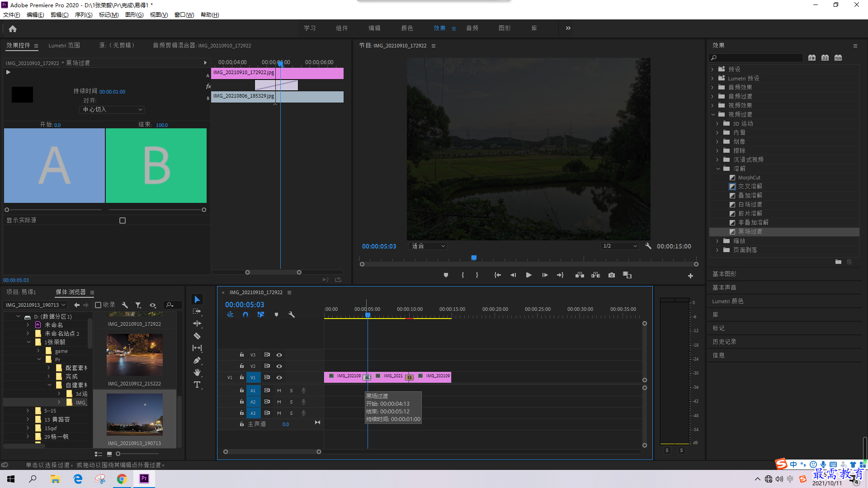Screen dimensions: 868x488
Task: Select the Slip tool
Action: (197, 348)
